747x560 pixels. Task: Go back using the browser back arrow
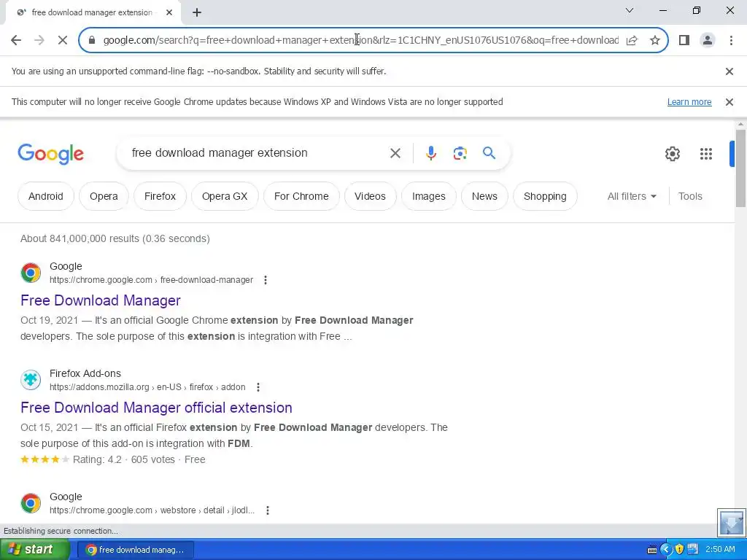(16, 40)
